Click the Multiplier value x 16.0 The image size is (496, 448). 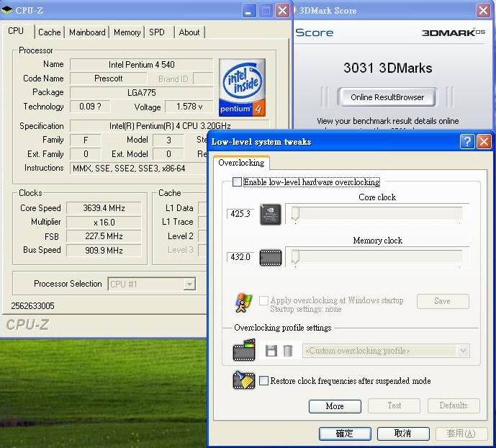(x=104, y=223)
